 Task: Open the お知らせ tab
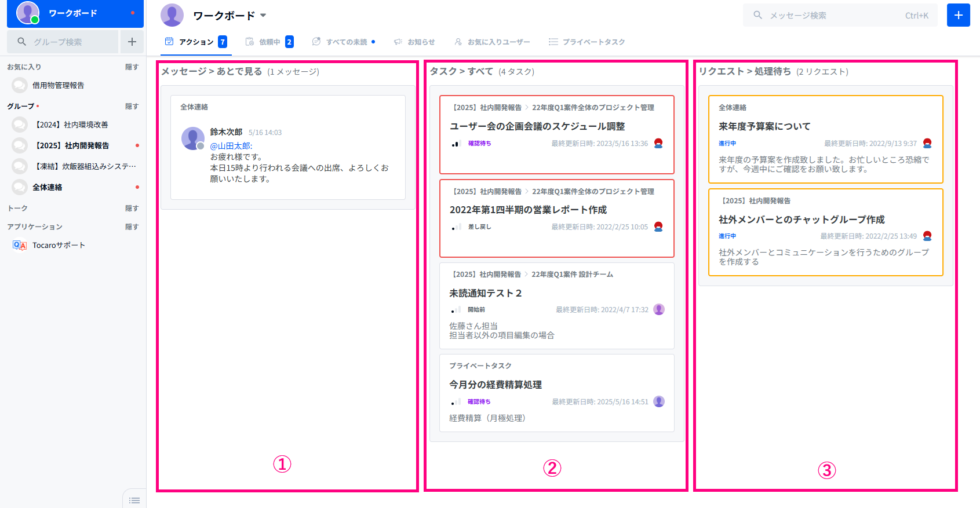[414, 42]
